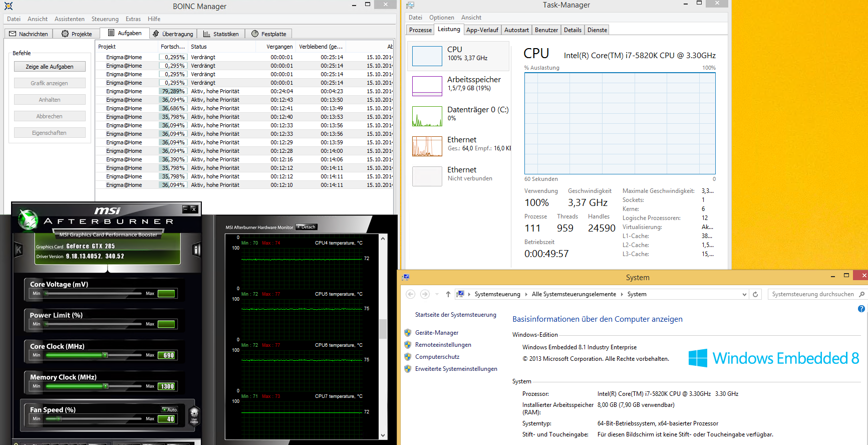868x445 pixels.
Task: Open the Steuerung menu in BOINC Manager
Action: tap(105, 19)
